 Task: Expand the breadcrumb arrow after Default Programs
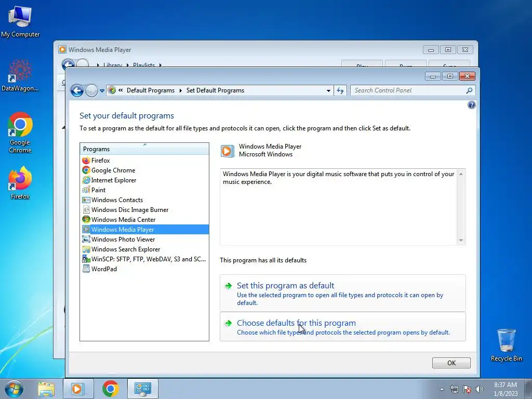[x=180, y=90]
